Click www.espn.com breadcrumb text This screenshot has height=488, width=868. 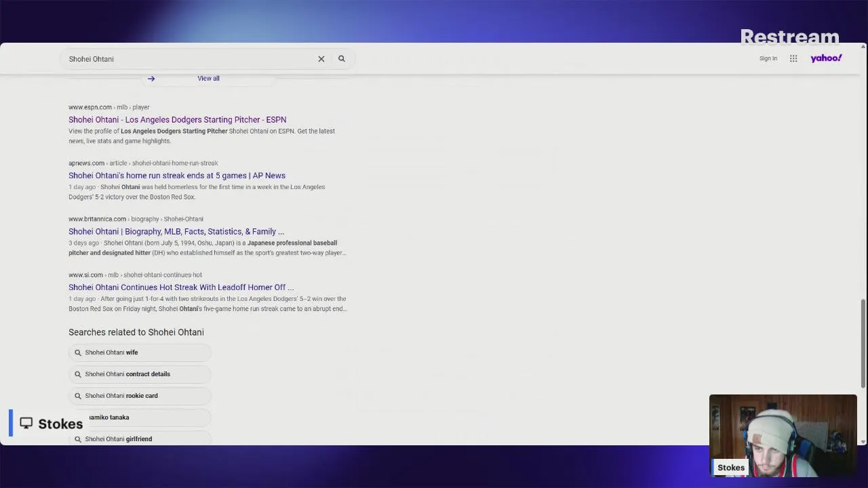(90, 107)
